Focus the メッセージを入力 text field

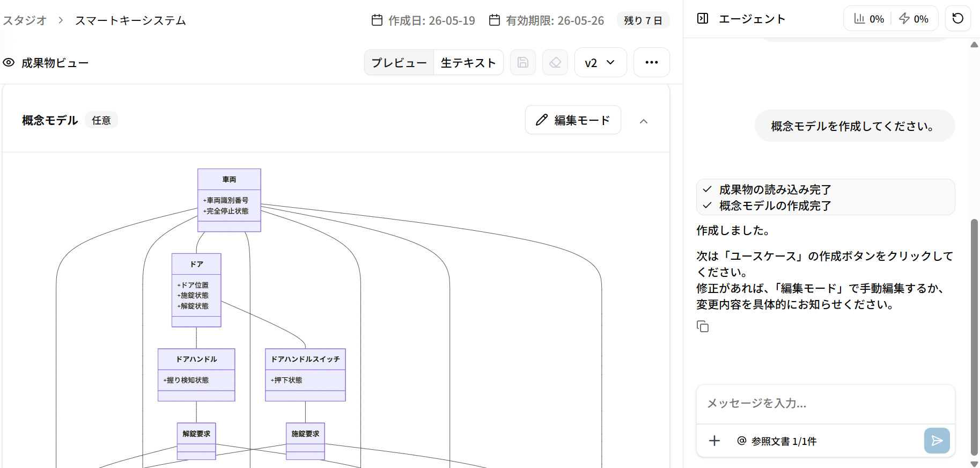click(826, 404)
